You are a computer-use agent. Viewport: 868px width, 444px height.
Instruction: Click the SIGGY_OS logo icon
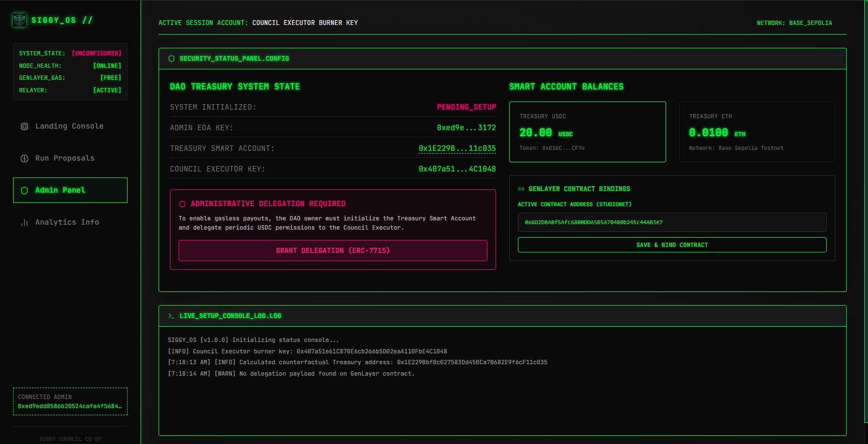(20, 20)
